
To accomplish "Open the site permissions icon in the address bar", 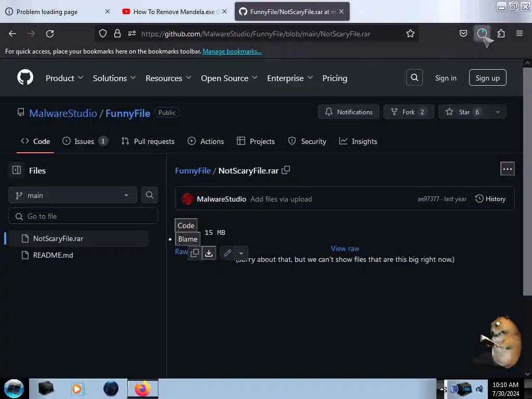I will (132, 33).
